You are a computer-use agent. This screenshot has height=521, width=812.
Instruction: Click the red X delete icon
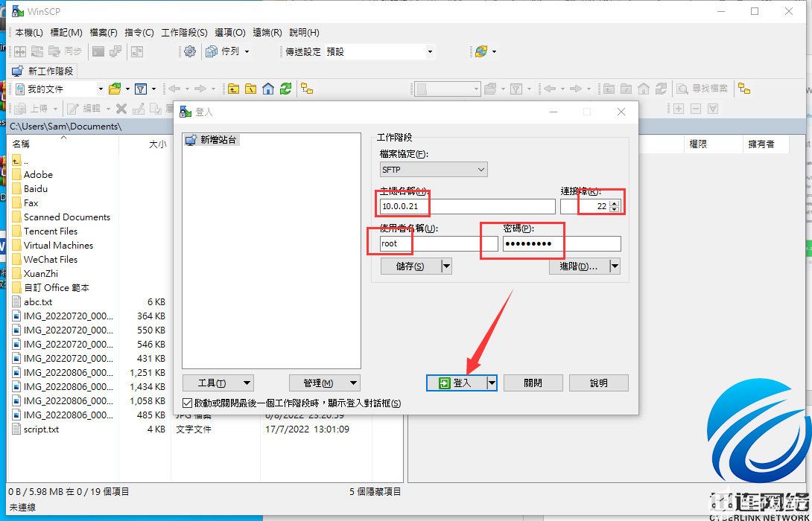121,109
